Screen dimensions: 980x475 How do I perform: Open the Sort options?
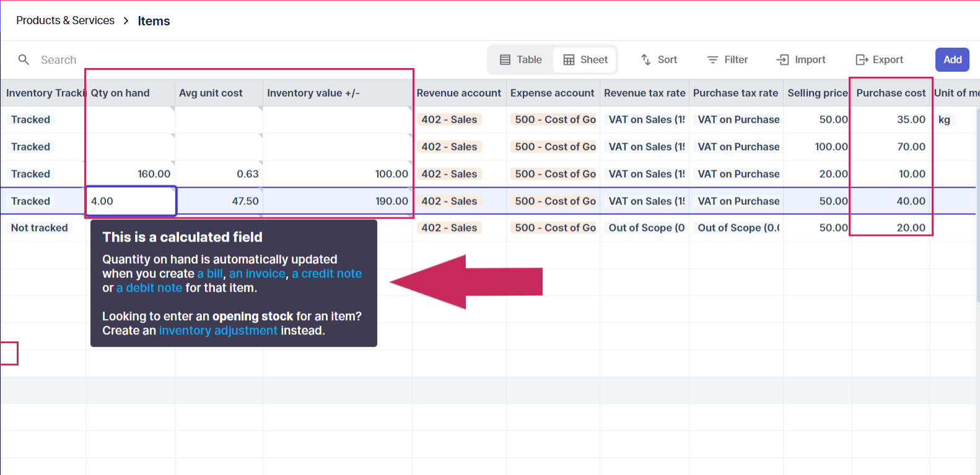[x=658, y=59]
